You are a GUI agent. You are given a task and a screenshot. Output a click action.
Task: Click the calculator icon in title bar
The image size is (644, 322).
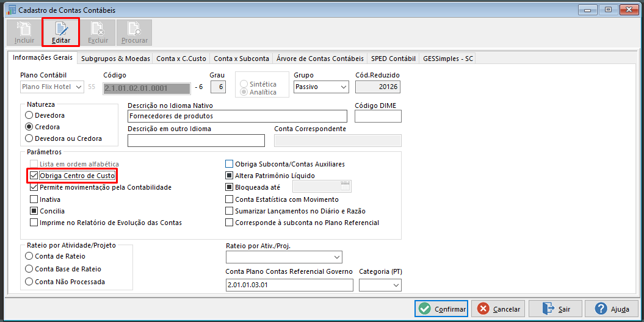click(x=12, y=10)
